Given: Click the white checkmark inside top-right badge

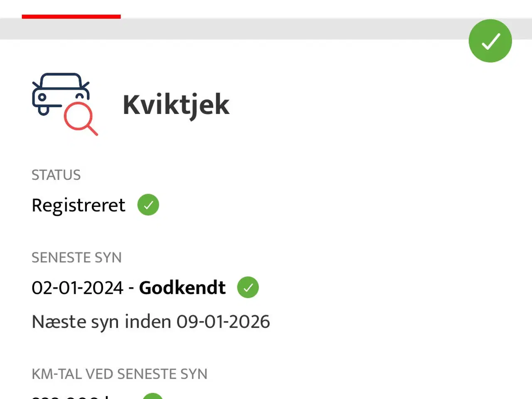Looking at the screenshot, I should coord(491,41).
